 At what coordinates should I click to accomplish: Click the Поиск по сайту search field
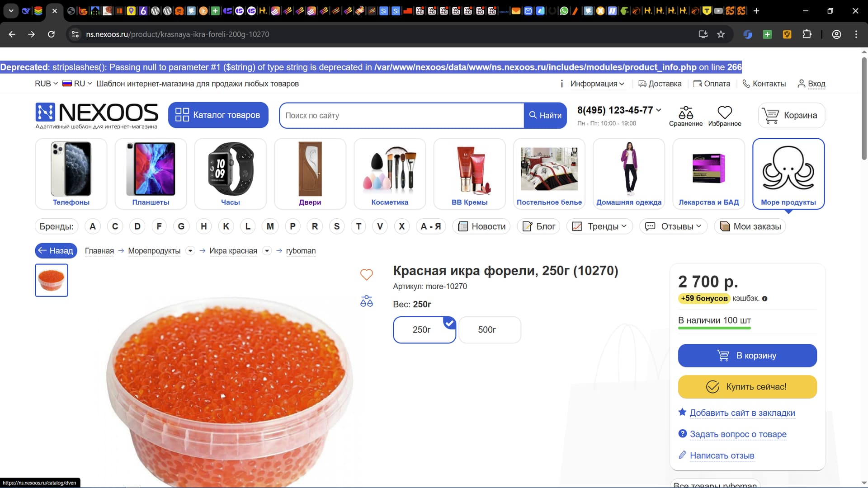pos(401,116)
